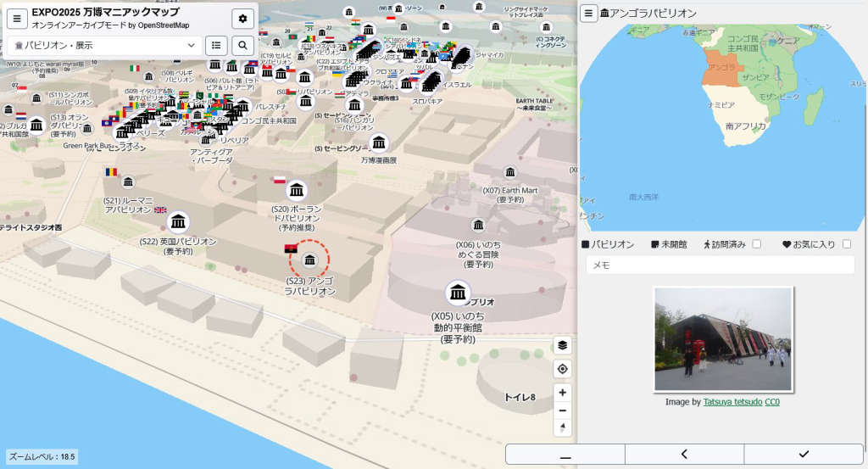Screen dimensions: 868x469
Task: Open settings with the gear icon
Action: 243,19
